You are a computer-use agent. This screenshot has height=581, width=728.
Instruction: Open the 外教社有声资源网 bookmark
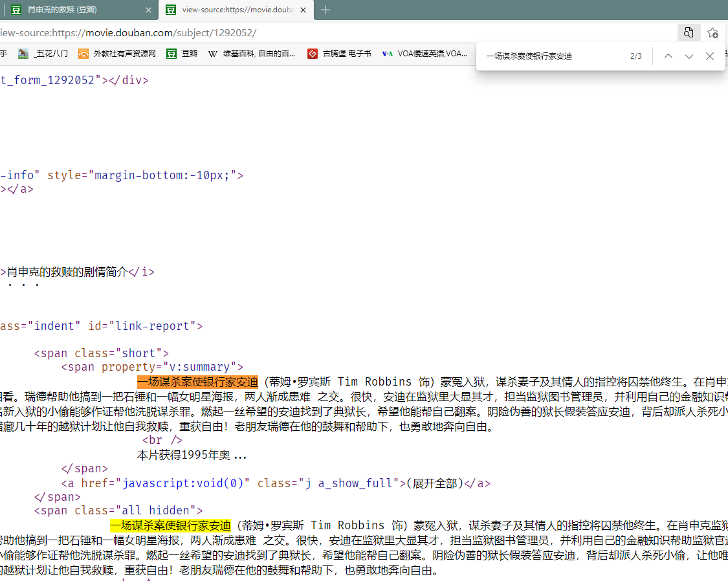117,54
